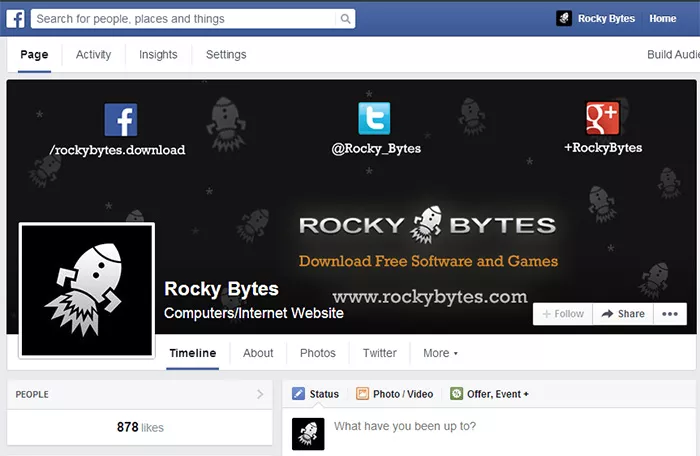Open Rocky Bytes profile avatar in top bar
The width and height of the screenshot is (700, 456).
click(x=564, y=18)
